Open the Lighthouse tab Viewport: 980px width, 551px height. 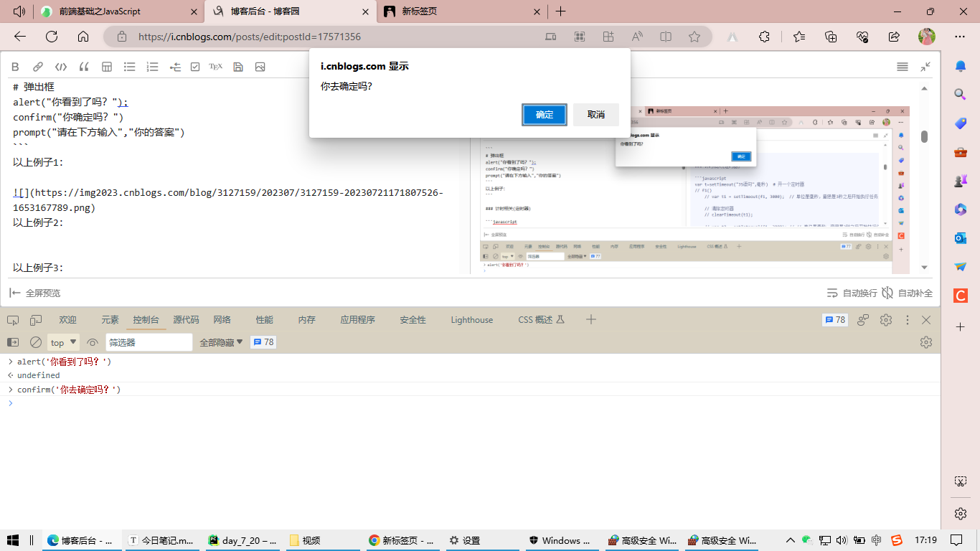[472, 320]
